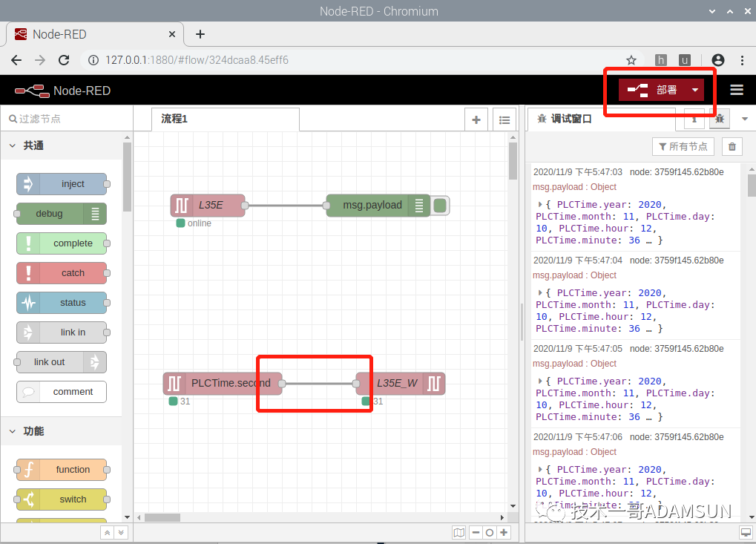Select the switch node in the palette
Image resolution: width=756 pixels, height=544 pixels.
[62, 499]
